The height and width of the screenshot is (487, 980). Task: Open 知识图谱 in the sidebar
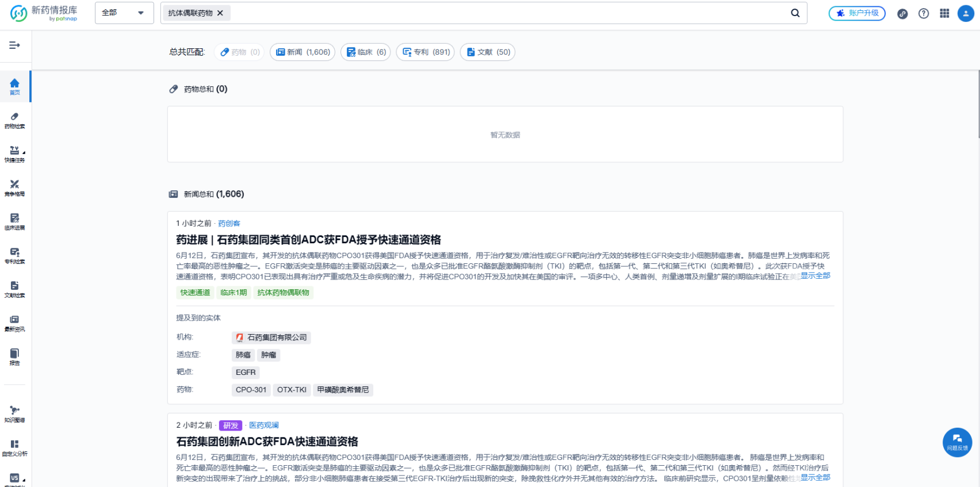[15, 414]
